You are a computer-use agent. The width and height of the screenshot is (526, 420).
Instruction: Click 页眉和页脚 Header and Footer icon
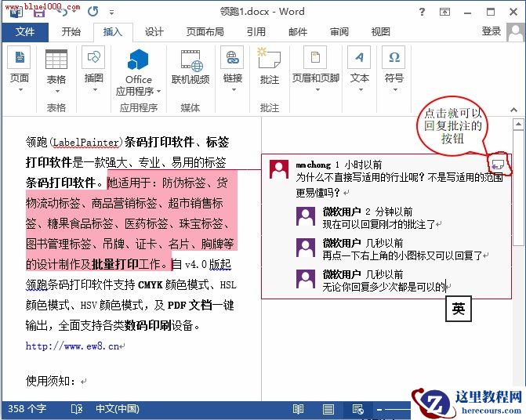(315, 57)
